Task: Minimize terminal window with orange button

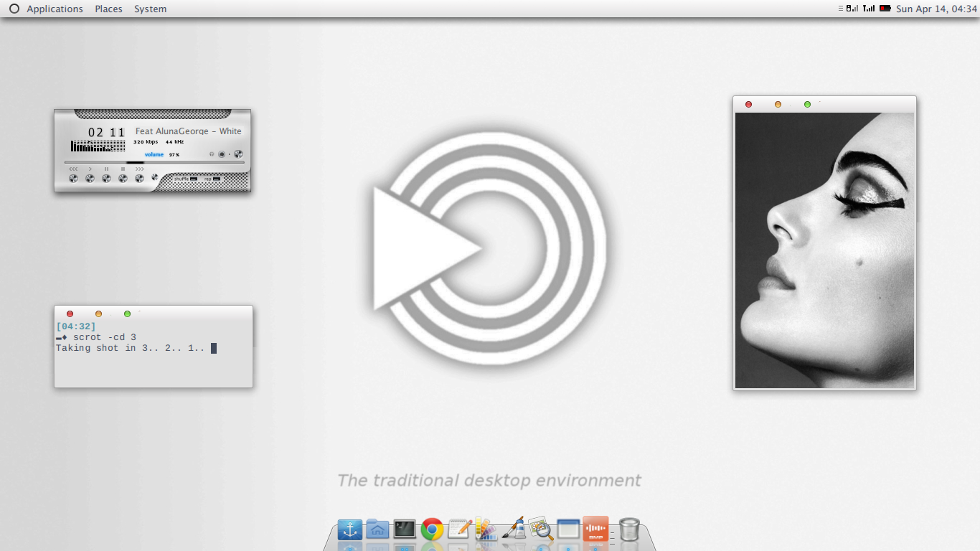Action: 98,314
